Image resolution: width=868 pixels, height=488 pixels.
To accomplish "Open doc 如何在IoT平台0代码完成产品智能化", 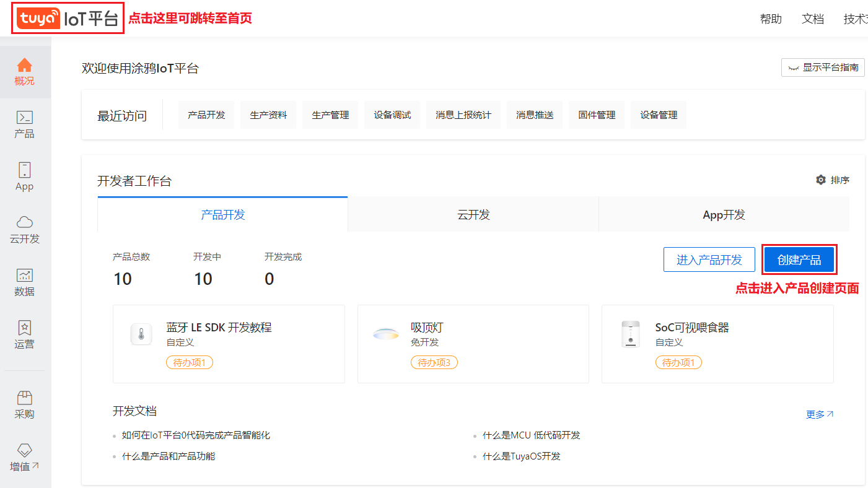I will [x=196, y=435].
